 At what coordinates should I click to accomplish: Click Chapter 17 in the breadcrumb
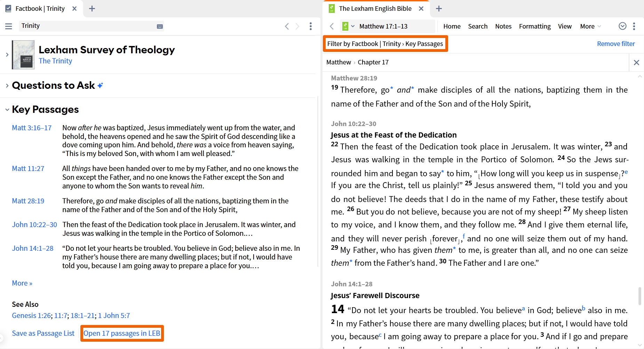[x=373, y=62]
